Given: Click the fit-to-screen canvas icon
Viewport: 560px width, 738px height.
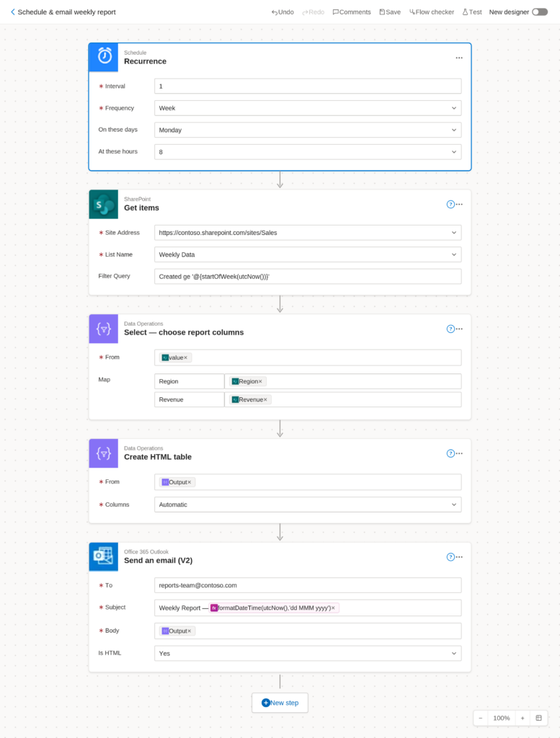Looking at the screenshot, I should tap(539, 719).
